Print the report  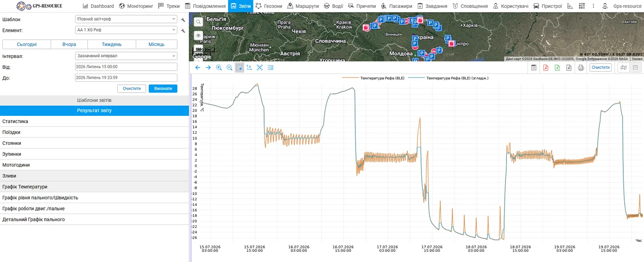[581, 68]
